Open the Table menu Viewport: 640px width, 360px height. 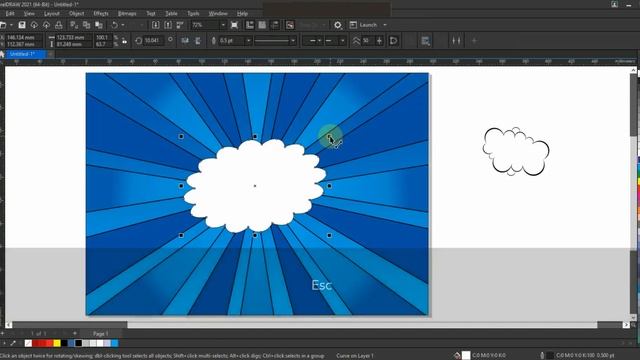point(171,13)
